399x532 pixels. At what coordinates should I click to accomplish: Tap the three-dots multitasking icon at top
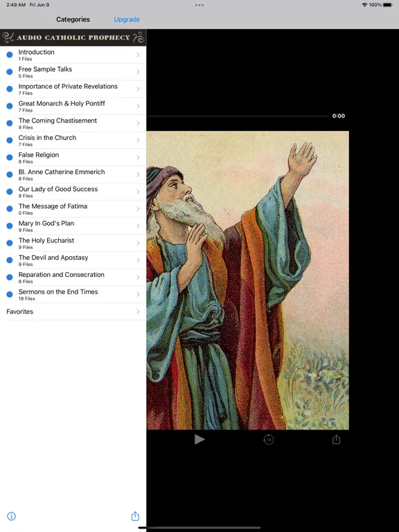[199, 5]
